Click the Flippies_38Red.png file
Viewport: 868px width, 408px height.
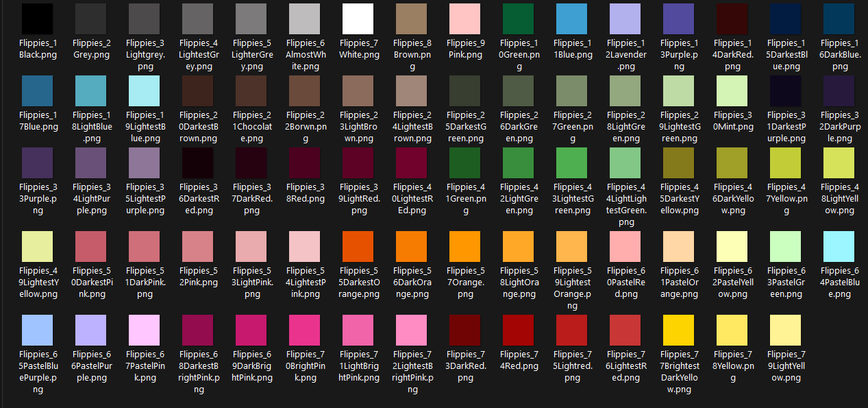[305, 163]
